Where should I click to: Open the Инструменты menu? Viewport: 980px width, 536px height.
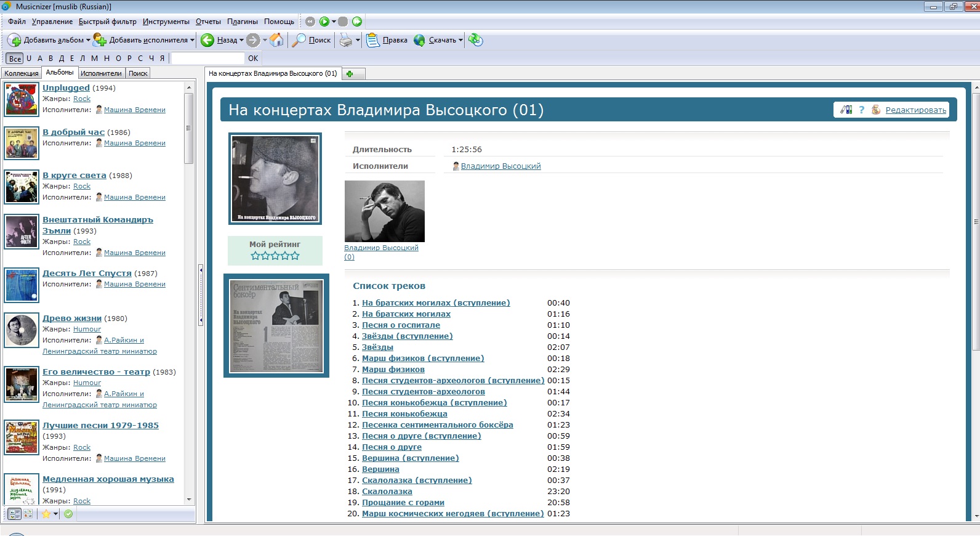(166, 22)
